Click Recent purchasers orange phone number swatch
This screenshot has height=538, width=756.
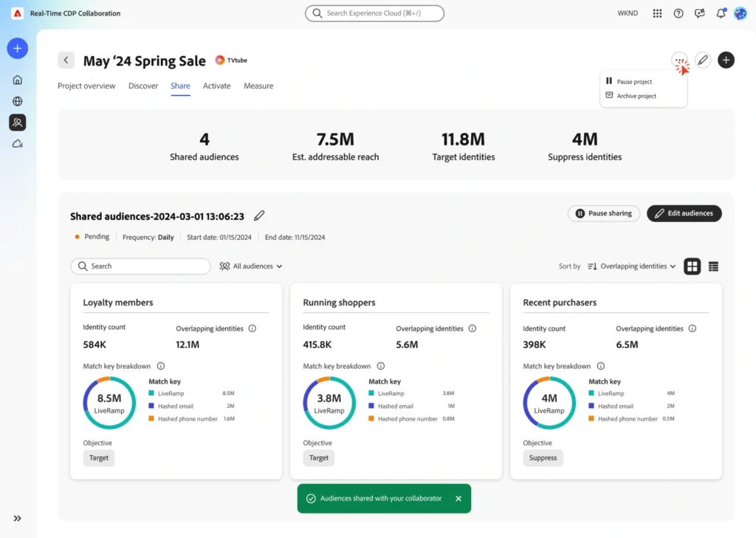[x=591, y=418]
